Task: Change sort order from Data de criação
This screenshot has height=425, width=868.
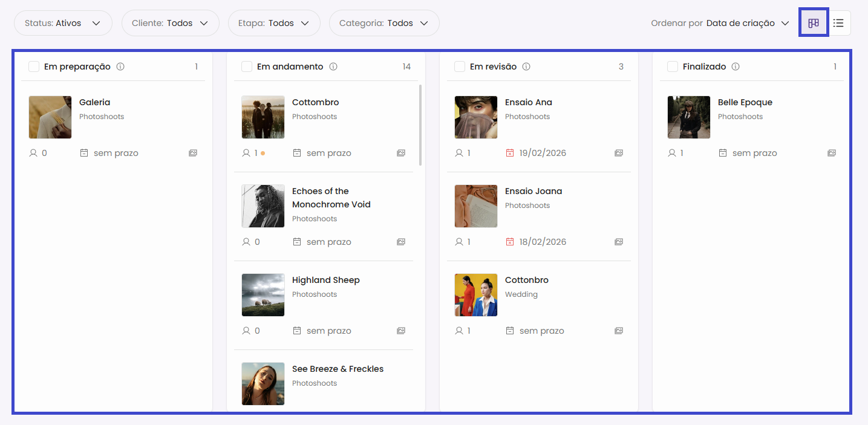Action: (x=748, y=23)
